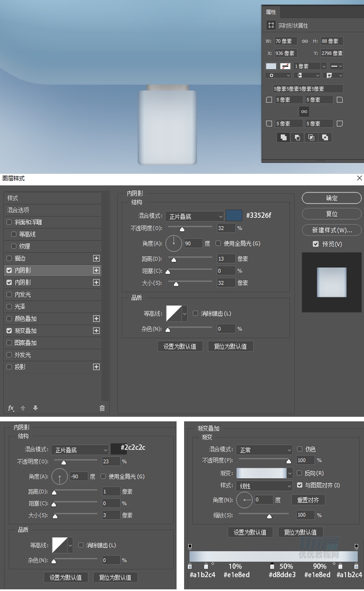This screenshot has width=364, height=591.
Task: Select the Subtract Front Shape operation
Action: coord(297,137)
